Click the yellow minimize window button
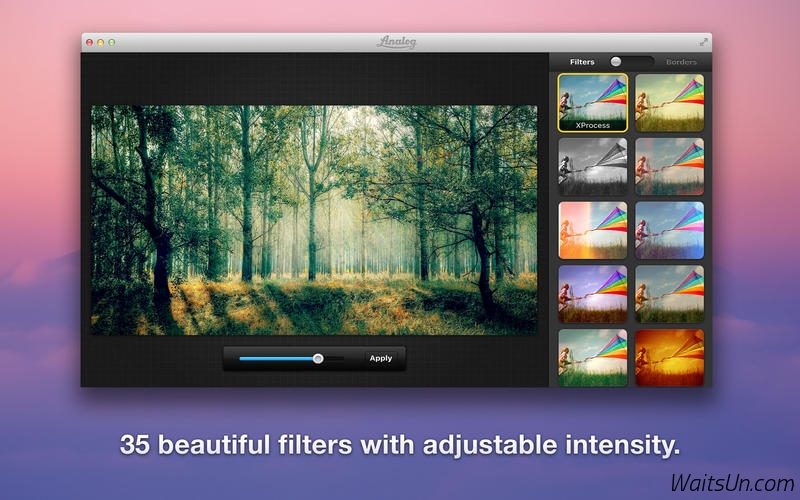The height and width of the screenshot is (500, 800). click(x=101, y=42)
